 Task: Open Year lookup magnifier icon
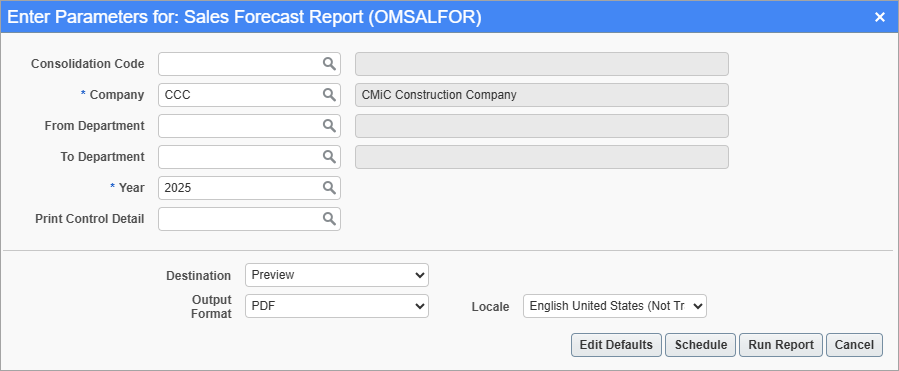pos(329,188)
